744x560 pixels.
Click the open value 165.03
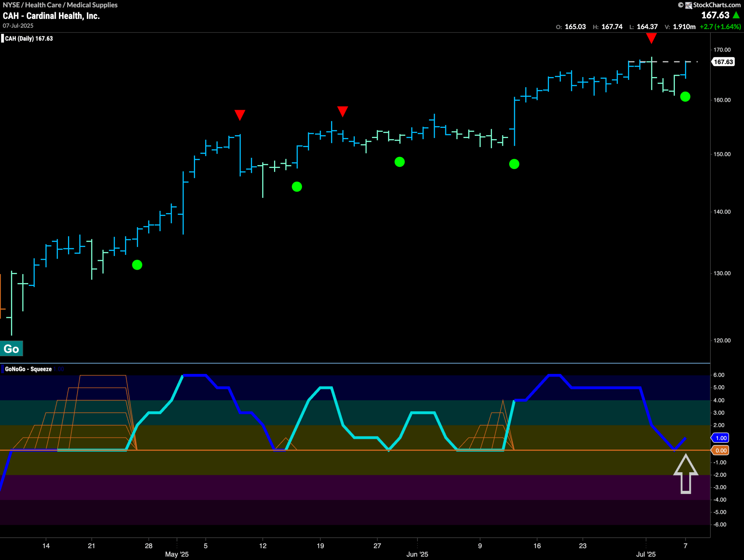pyautogui.click(x=575, y=26)
